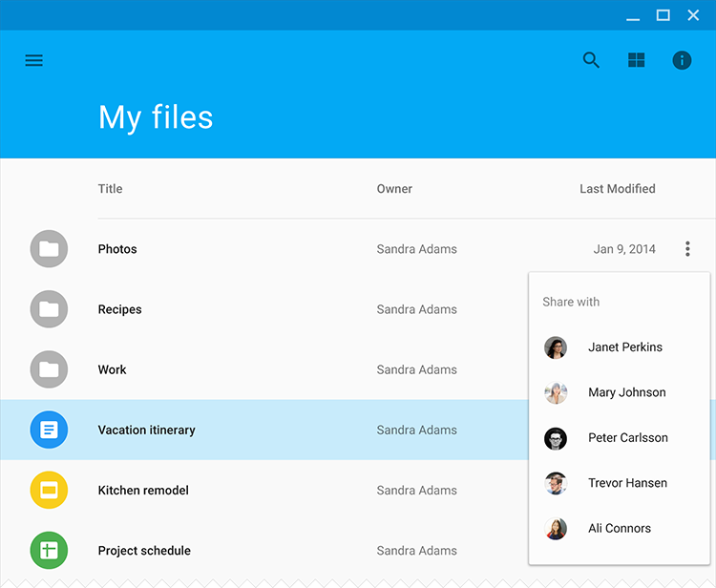The height and width of the screenshot is (588, 716).
Task: Select Ali Connors' avatar
Action: pyautogui.click(x=556, y=529)
